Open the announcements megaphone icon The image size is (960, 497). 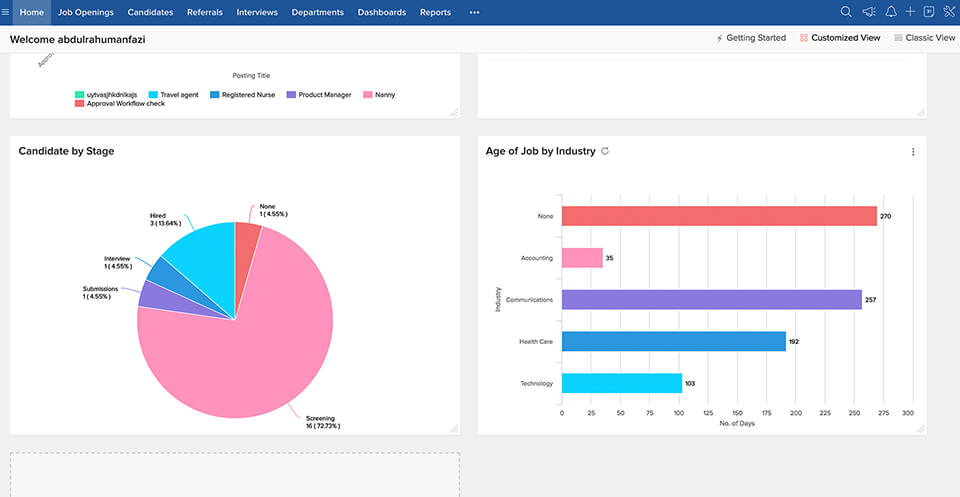pos(868,12)
